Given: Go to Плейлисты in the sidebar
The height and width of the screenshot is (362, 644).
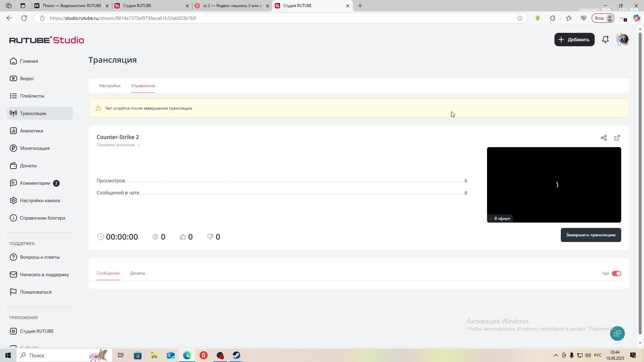Looking at the screenshot, I should click(x=40, y=96).
